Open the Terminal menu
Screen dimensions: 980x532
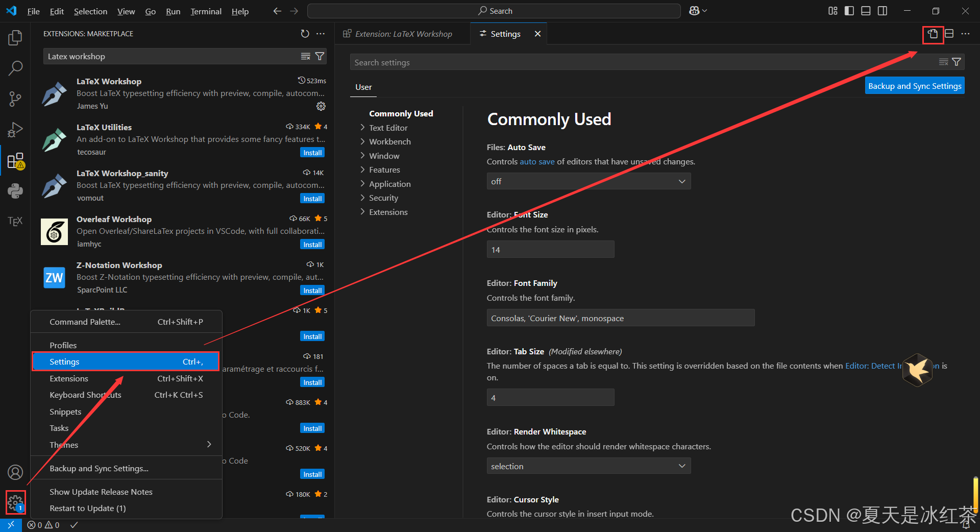point(206,11)
